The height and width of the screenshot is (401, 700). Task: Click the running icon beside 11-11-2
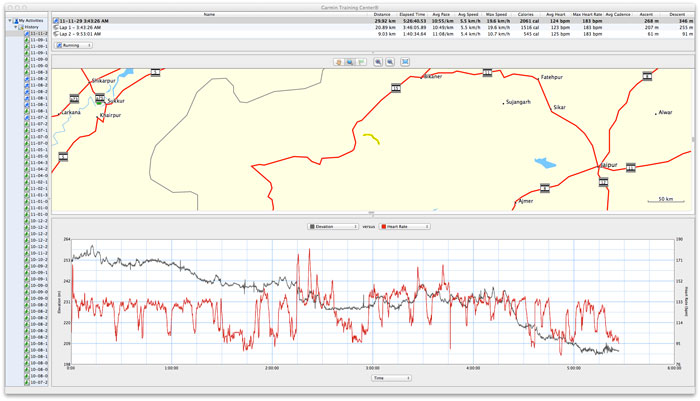(27, 33)
